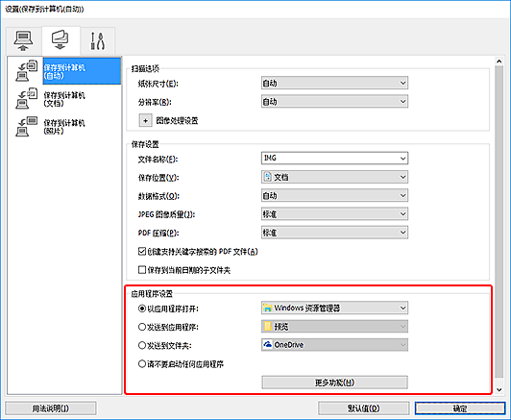Open the 文件名称 dropdown arrow
Image resolution: width=511 pixels, height=420 pixels.
click(x=402, y=159)
